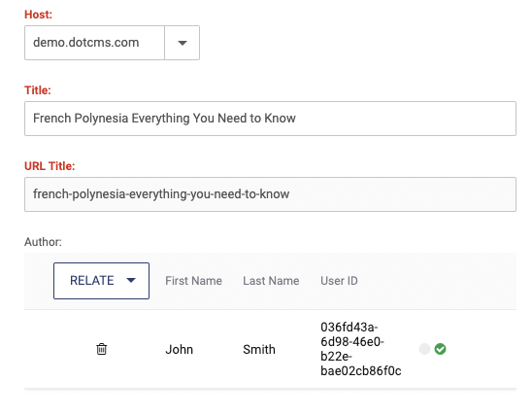Focus the URL Title text field

(270, 194)
